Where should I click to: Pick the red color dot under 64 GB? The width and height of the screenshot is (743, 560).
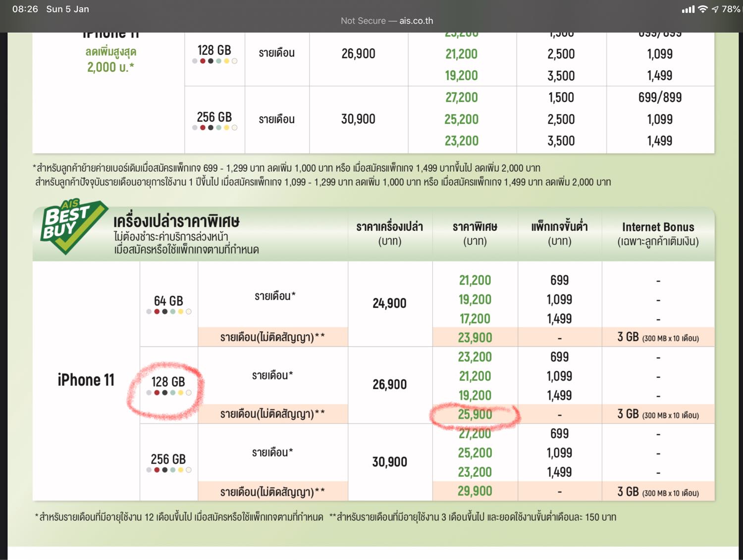point(157,311)
